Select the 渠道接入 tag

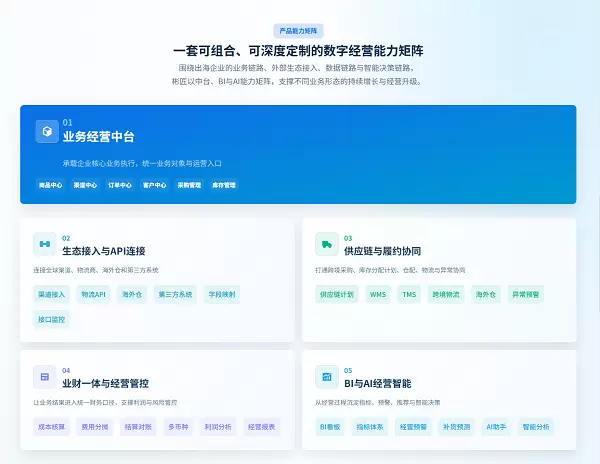coord(51,295)
